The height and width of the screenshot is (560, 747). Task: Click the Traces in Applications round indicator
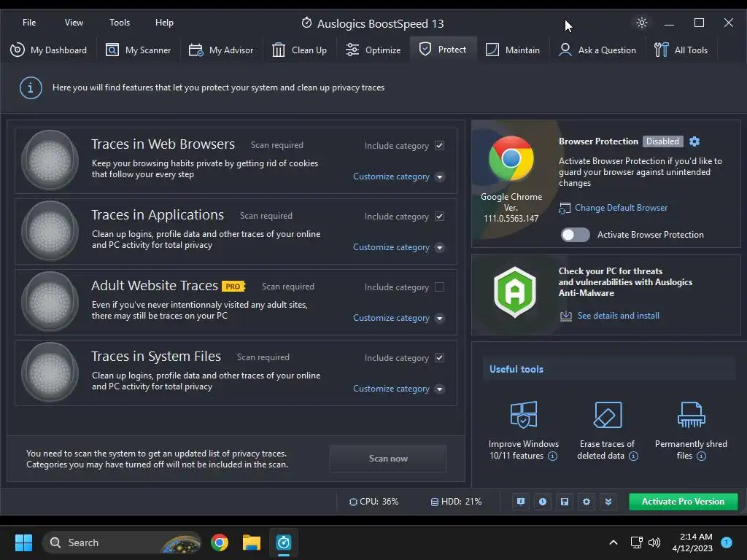50,231
